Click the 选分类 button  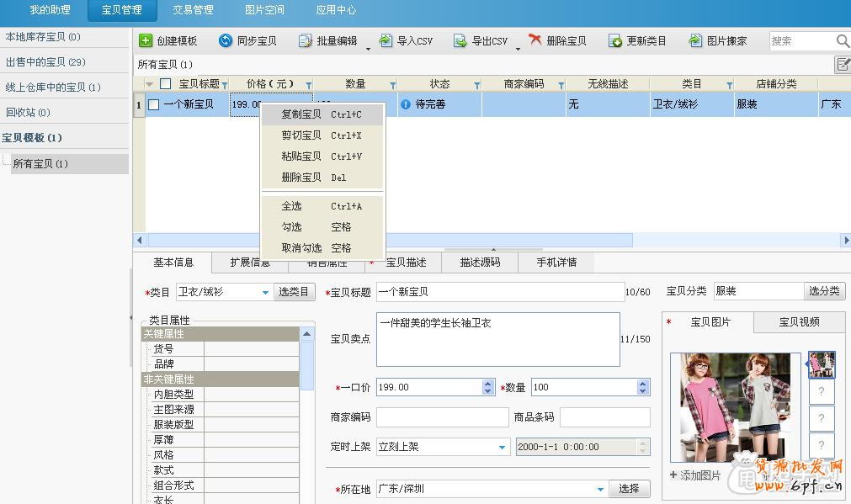[x=825, y=291]
